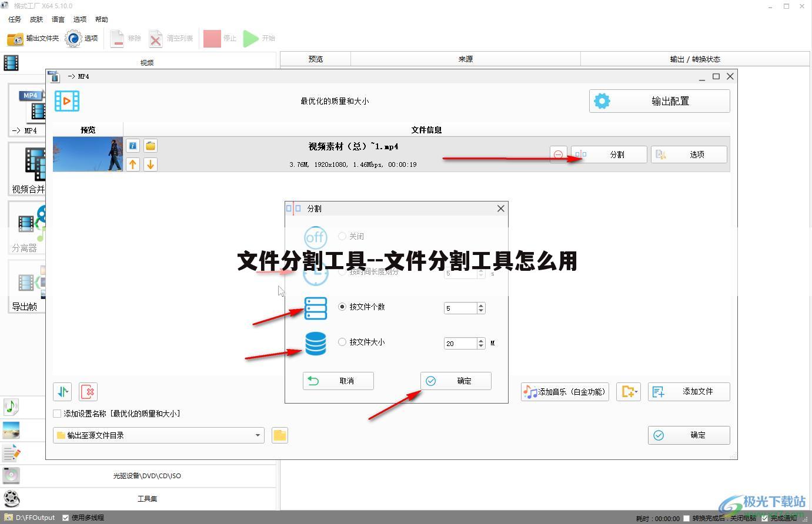Open the 皮肤 skin menu
The width and height of the screenshot is (812, 524).
point(36,19)
